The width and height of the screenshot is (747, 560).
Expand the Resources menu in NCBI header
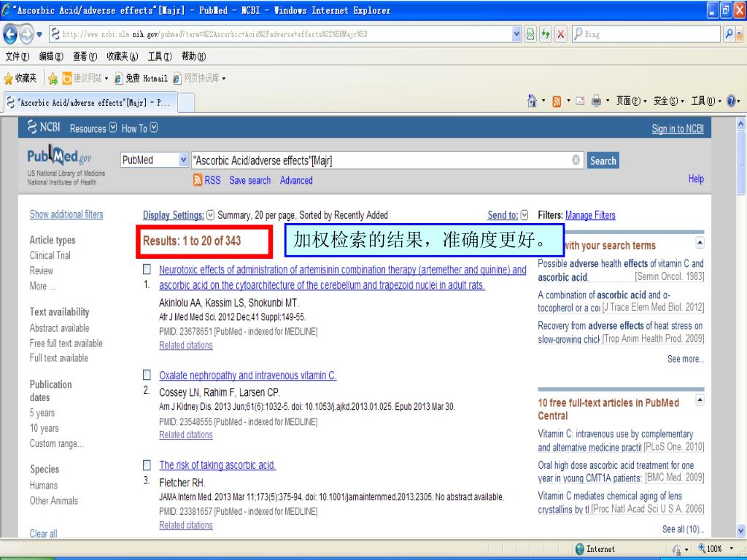[x=93, y=128]
